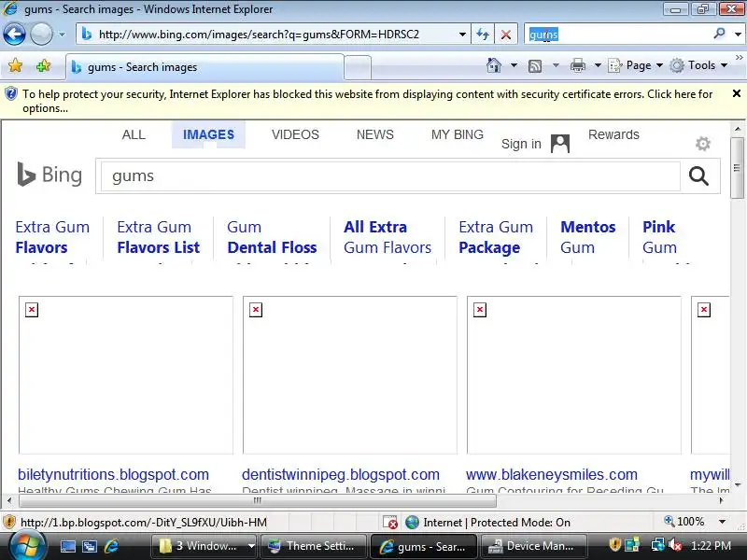Image resolution: width=747 pixels, height=560 pixels.
Task: Switch to the ALL search tab
Action: point(134,134)
